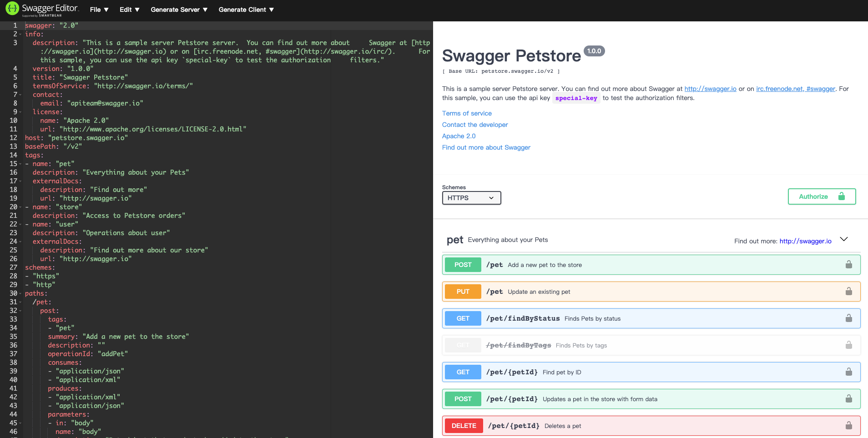Click the Swagger Editor logo icon
The height and width of the screenshot is (438, 868).
pos(12,8)
